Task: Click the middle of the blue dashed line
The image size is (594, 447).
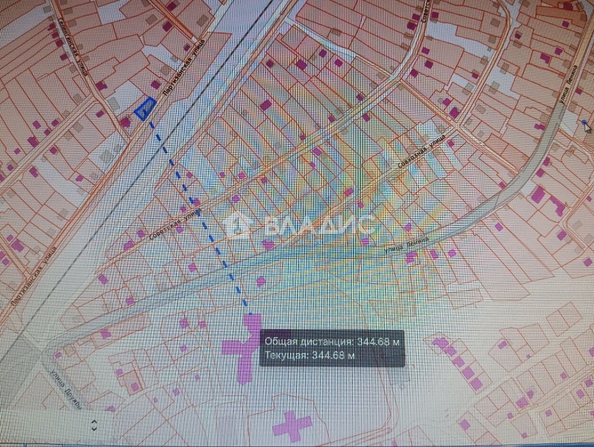Action: 200,217
